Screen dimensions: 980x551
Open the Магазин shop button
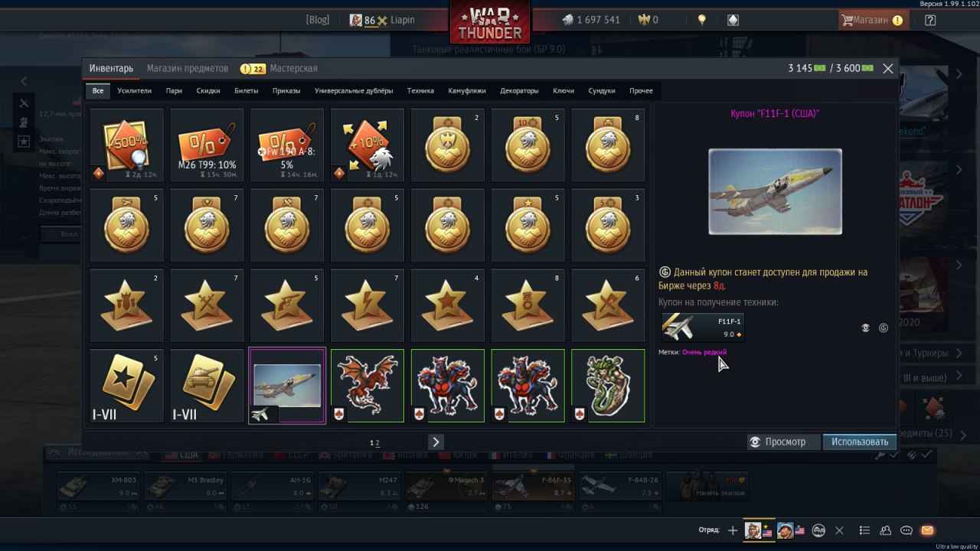873,21
